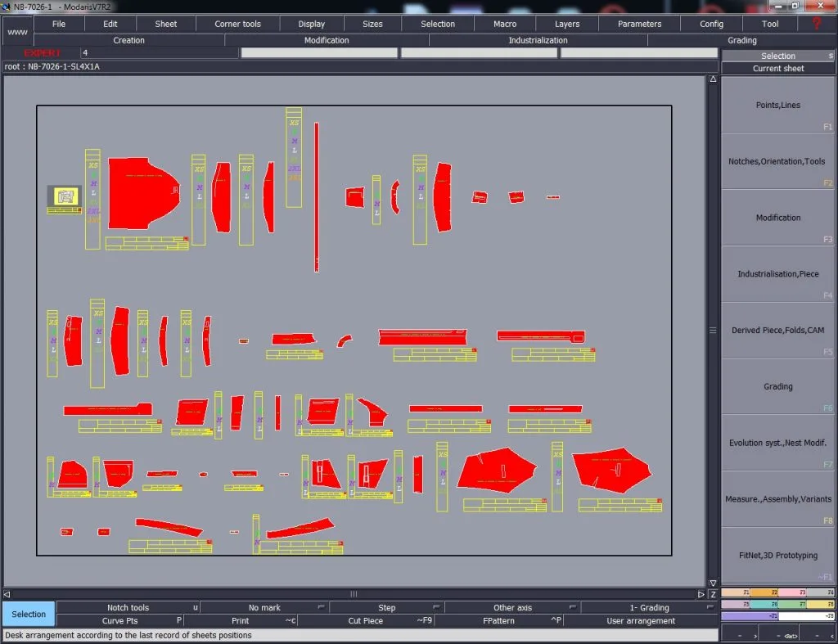Toggle the Notch tools display option
The image size is (838, 644).
click(x=128, y=608)
